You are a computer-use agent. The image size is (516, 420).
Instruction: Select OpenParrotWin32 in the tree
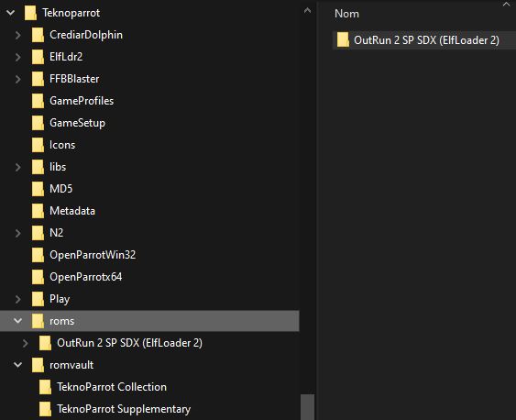click(93, 255)
